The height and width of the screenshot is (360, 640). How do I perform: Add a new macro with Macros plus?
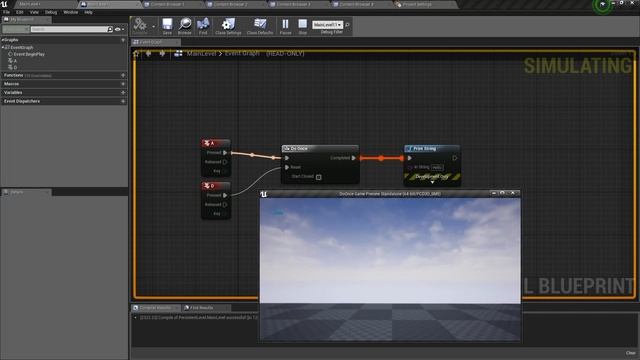pyautogui.click(x=123, y=84)
